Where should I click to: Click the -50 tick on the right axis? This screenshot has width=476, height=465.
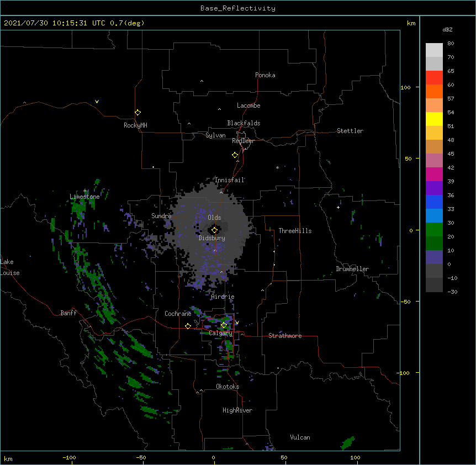[405, 302]
